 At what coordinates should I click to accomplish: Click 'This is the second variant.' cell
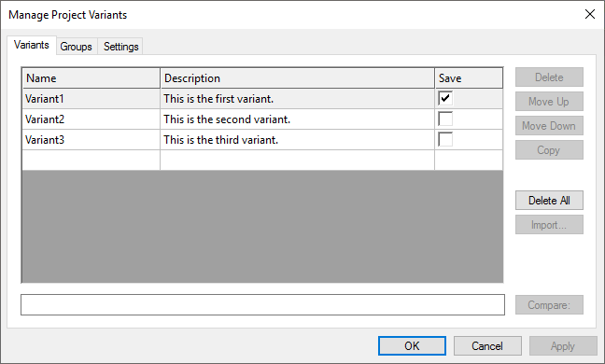pyautogui.click(x=297, y=119)
